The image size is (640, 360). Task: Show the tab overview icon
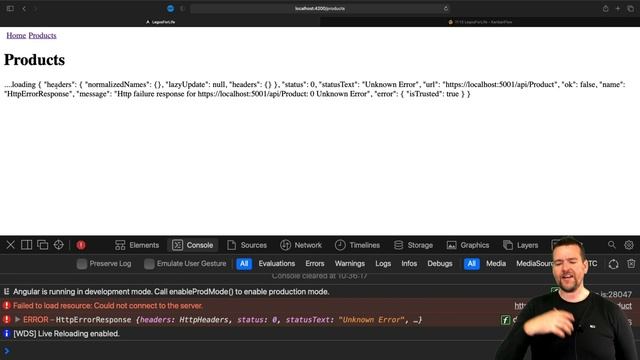(631, 9)
